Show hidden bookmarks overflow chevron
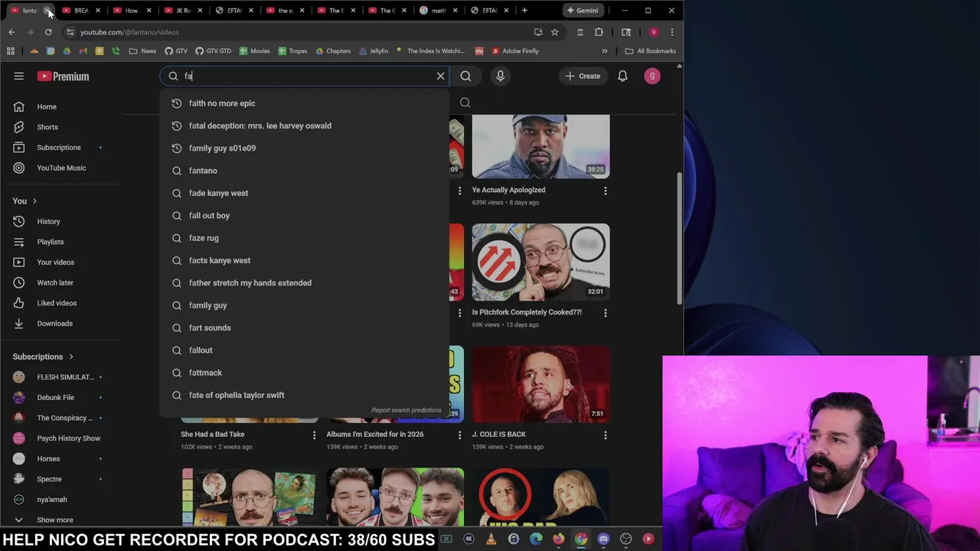The image size is (980, 551). [x=604, y=51]
